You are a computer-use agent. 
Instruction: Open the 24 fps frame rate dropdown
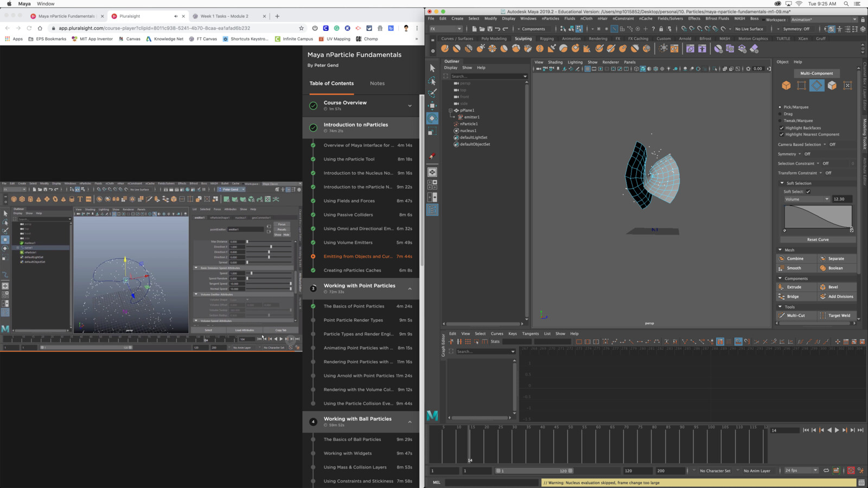pyautogui.click(x=801, y=471)
